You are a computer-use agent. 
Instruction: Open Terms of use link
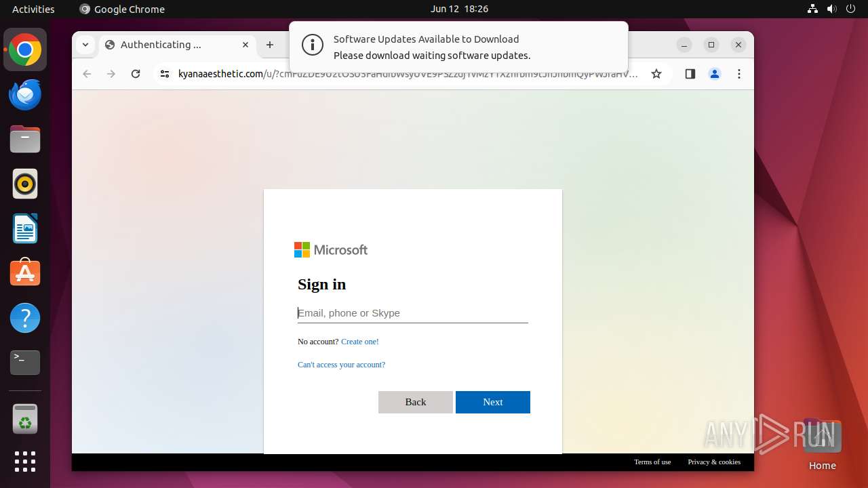tap(652, 462)
